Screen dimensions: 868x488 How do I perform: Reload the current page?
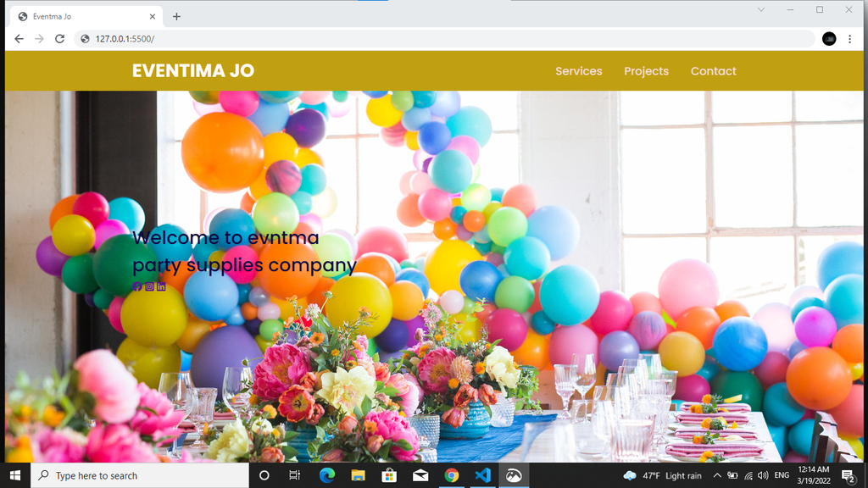tap(60, 39)
